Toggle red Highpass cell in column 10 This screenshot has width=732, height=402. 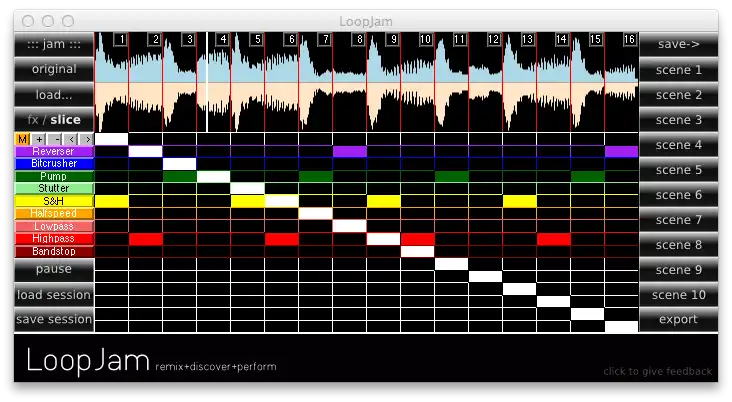pyautogui.click(x=418, y=239)
